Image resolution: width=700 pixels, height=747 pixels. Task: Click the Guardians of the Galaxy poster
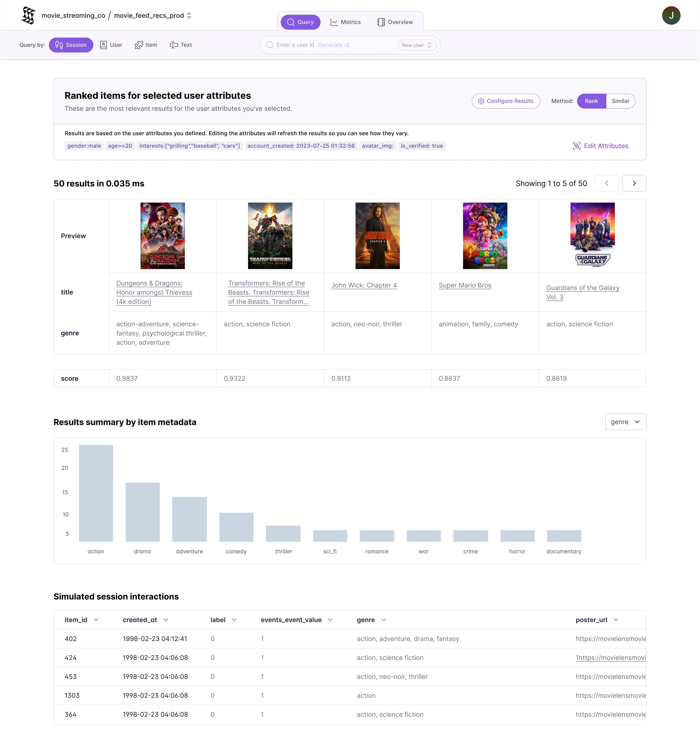click(x=592, y=236)
